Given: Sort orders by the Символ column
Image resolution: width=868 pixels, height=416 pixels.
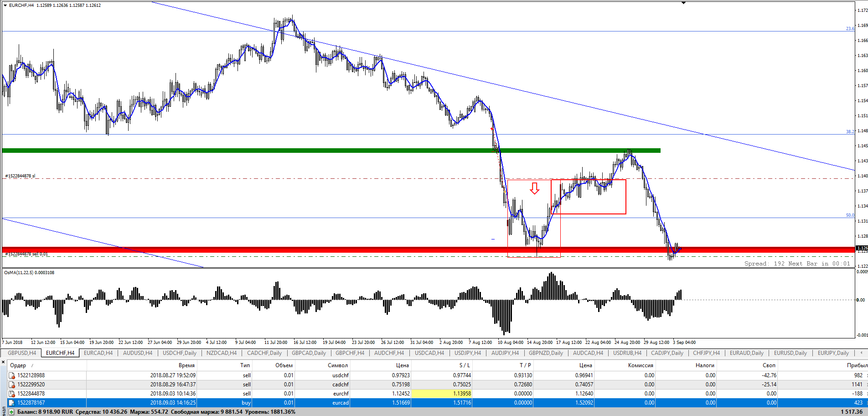Looking at the screenshot, I should pos(322,365).
